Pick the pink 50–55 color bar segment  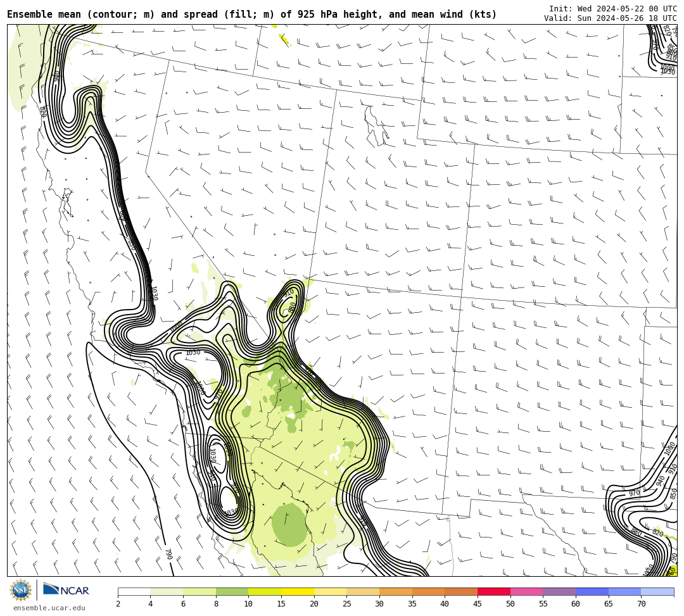tap(526, 592)
